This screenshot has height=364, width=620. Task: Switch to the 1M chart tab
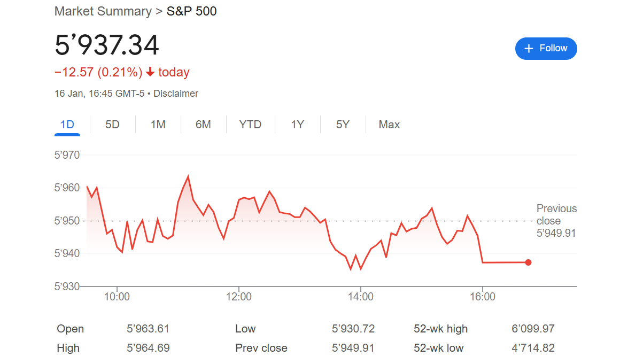(x=158, y=125)
